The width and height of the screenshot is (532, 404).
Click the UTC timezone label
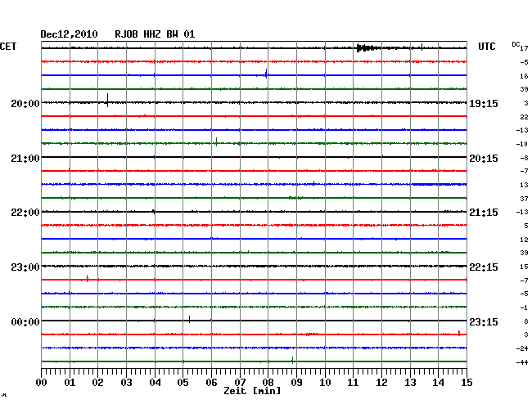[x=486, y=47]
